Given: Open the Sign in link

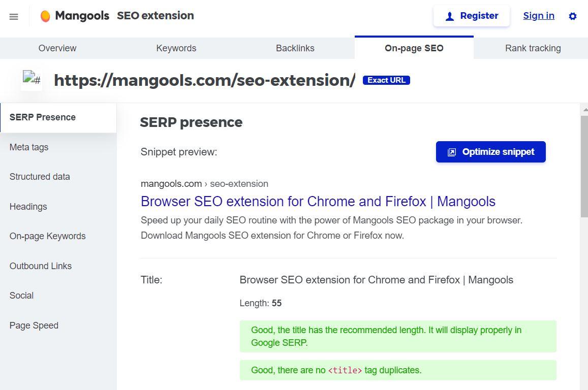Looking at the screenshot, I should pyautogui.click(x=539, y=16).
